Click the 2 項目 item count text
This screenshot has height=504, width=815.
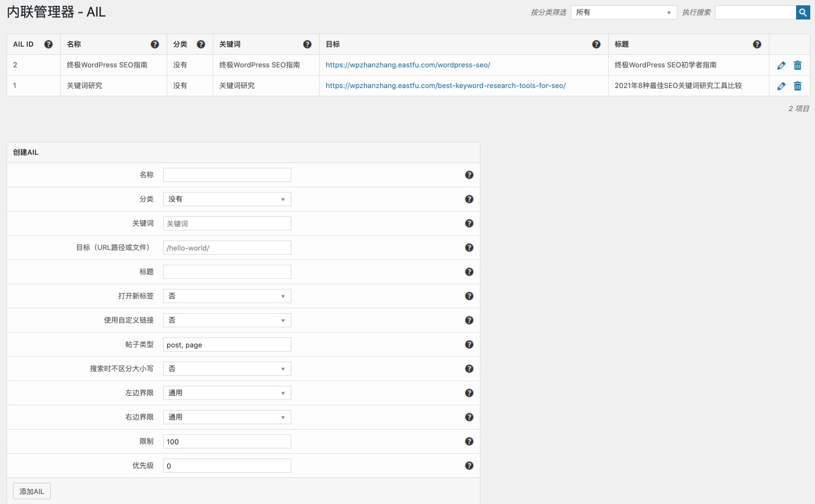coord(798,109)
